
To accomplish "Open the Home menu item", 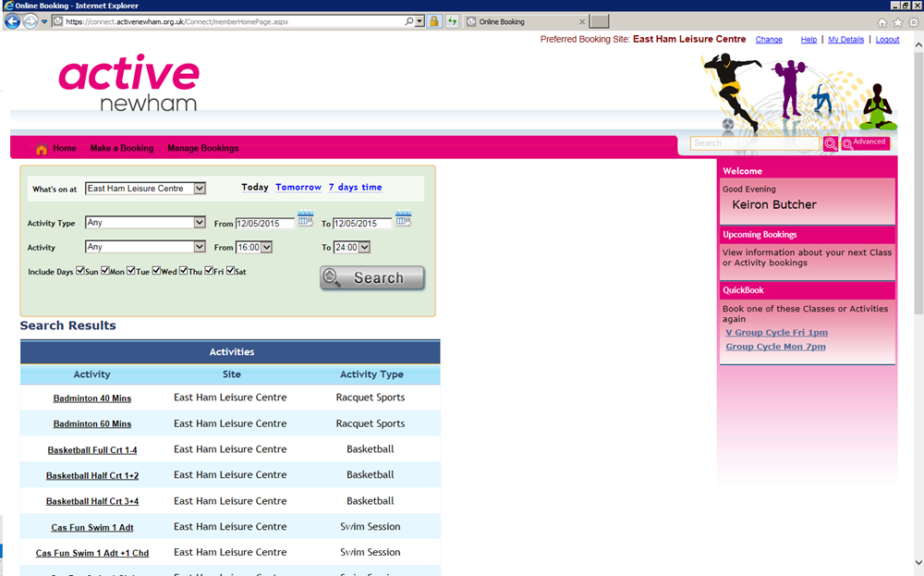I will pyautogui.click(x=65, y=148).
